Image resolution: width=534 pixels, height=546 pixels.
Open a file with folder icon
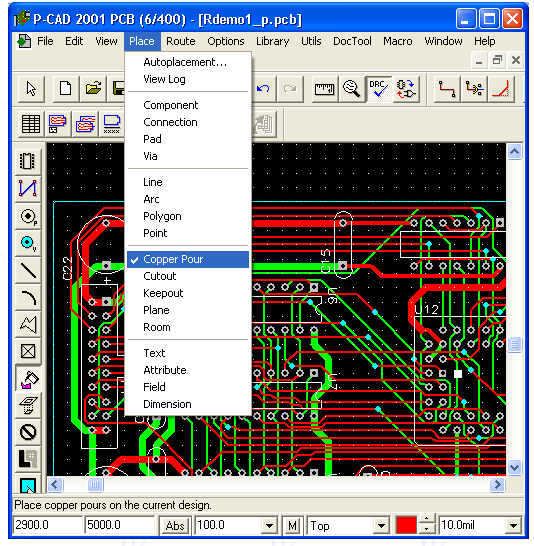[93, 89]
